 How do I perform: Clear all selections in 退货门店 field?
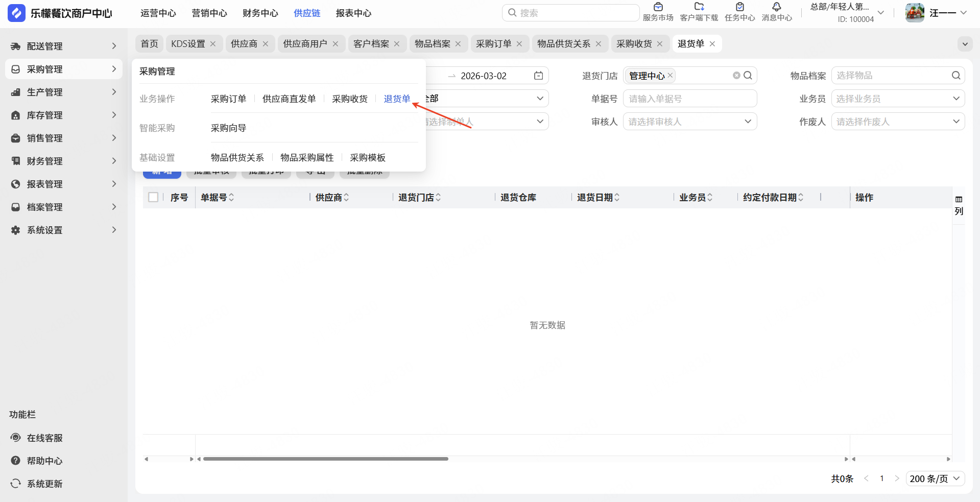click(x=736, y=76)
